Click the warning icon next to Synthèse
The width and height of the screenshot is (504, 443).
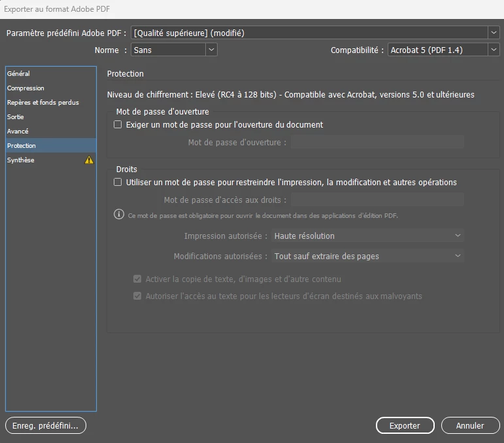tap(89, 160)
